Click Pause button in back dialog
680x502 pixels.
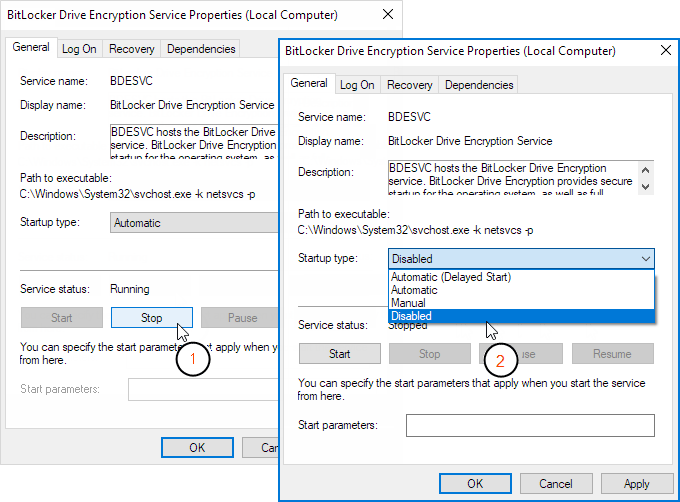(239, 318)
